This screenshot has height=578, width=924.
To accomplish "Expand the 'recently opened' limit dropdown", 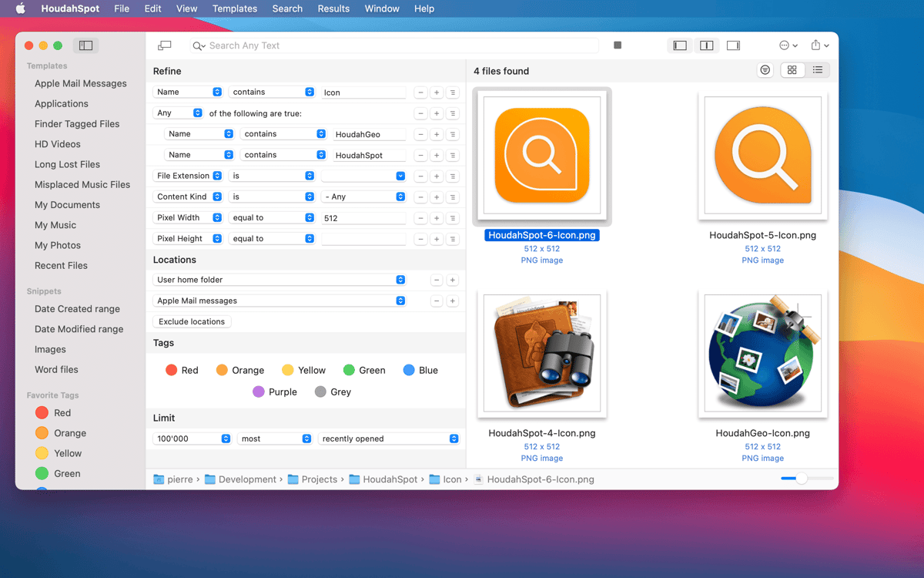I will point(389,439).
